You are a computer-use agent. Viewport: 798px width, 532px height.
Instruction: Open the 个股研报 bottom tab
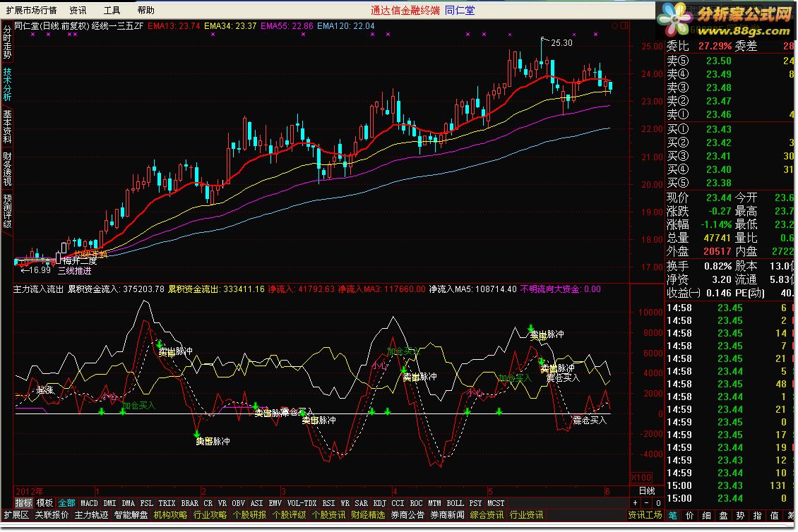coord(249,515)
